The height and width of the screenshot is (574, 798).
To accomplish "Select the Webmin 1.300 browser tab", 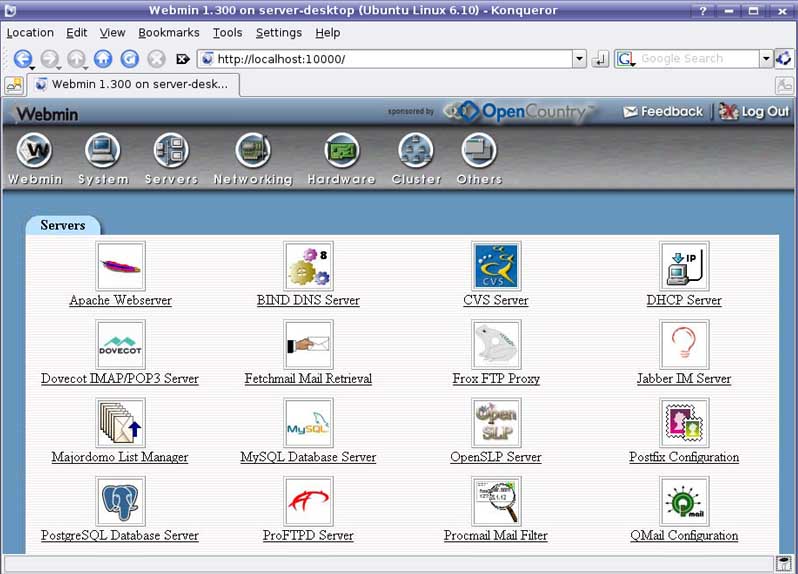I will pos(132,84).
